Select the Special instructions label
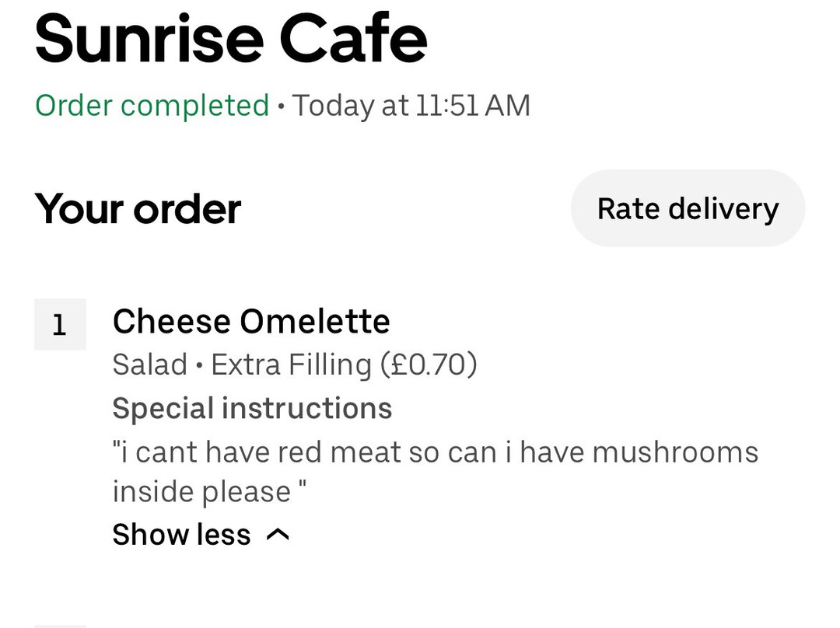The height and width of the screenshot is (628, 840). coord(252,408)
